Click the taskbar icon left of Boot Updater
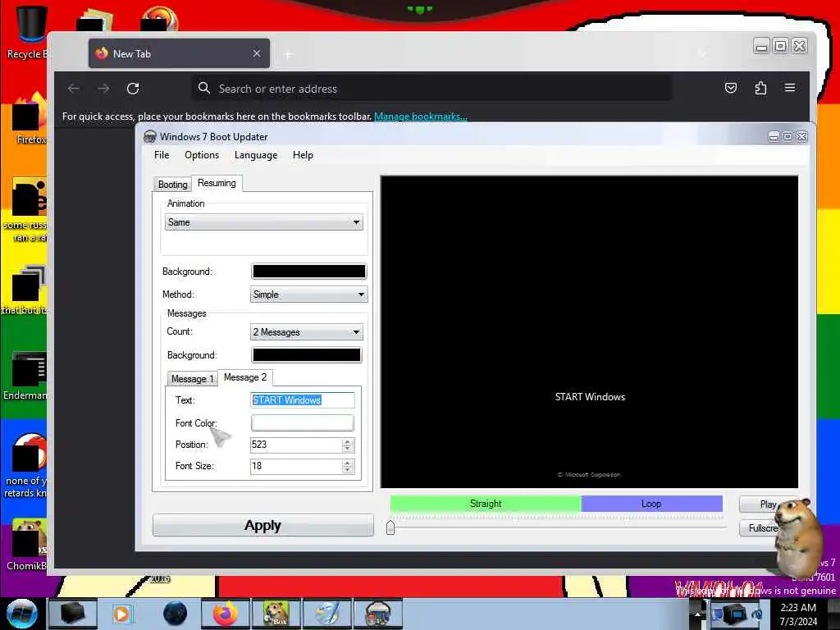Screen dimensions: 840x630 pyautogui.click(x=326, y=614)
